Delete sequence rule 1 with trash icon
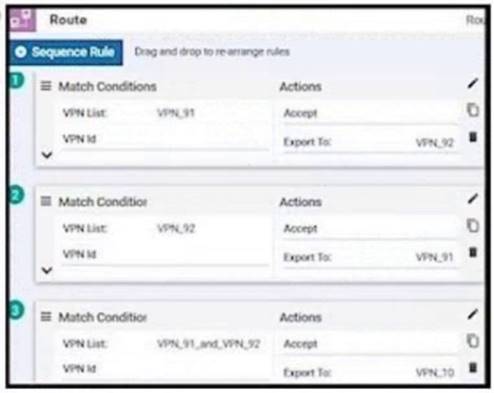Viewport: 494px width, 393px height. pos(473,137)
